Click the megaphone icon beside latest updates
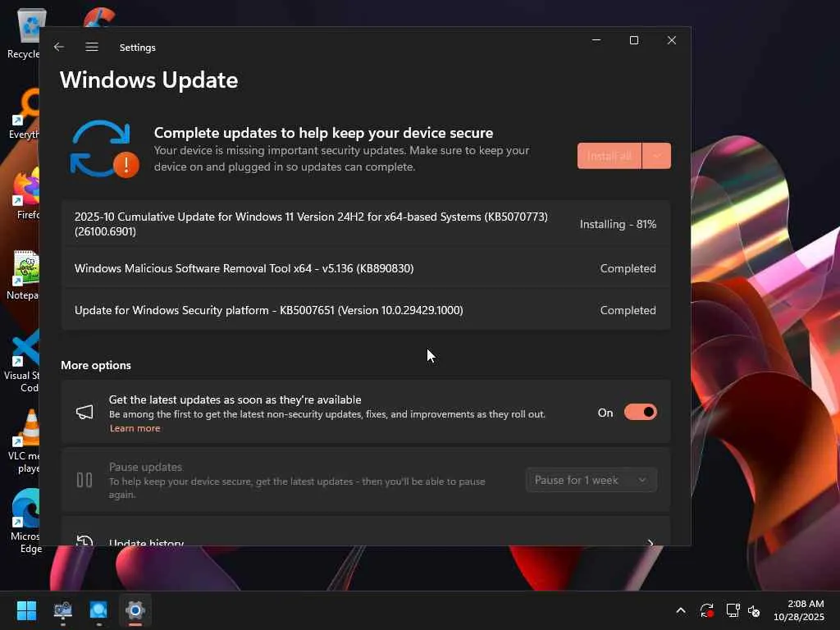The width and height of the screenshot is (840, 630). tap(84, 412)
